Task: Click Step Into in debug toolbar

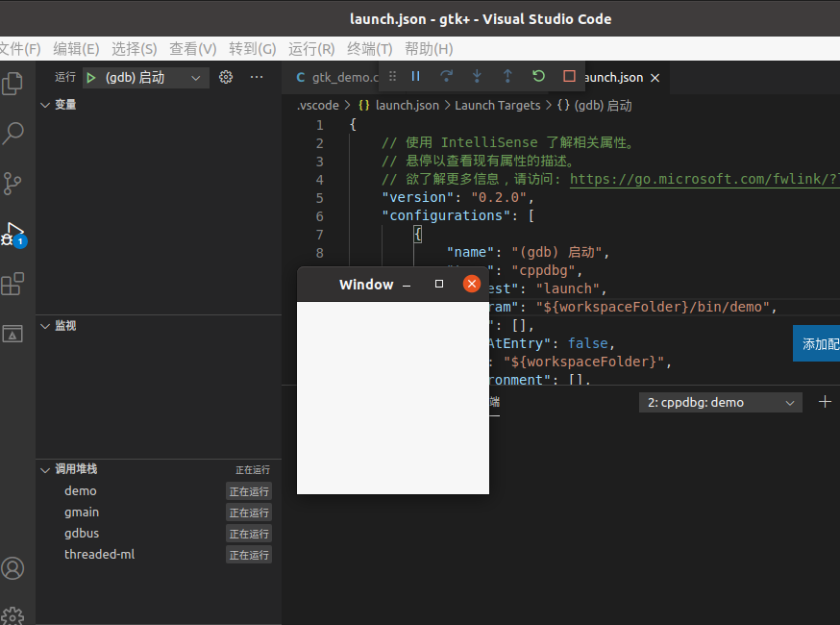Action: tap(477, 76)
